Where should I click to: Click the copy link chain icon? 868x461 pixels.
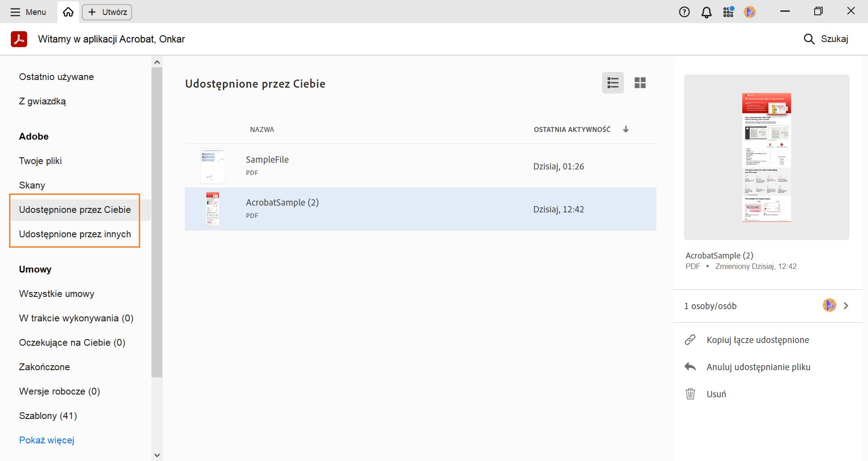click(690, 340)
